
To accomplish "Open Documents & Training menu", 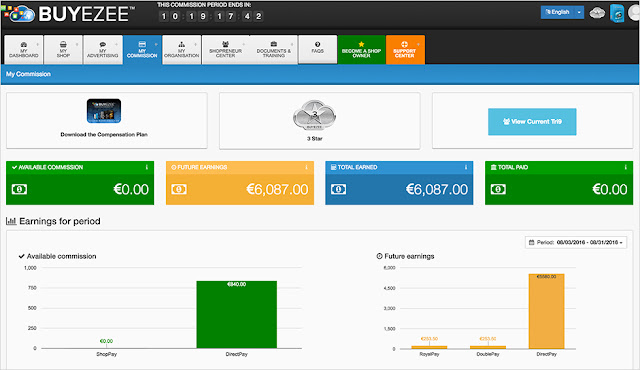I will click(273, 49).
